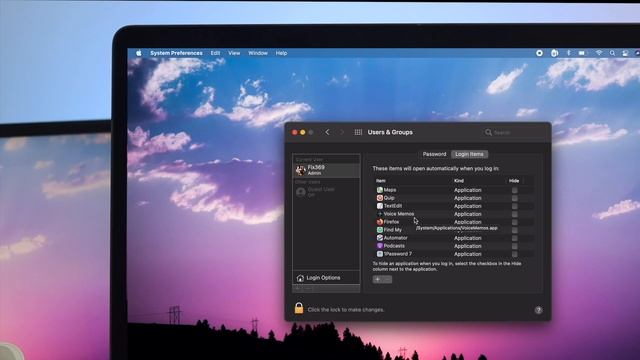The width and height of the screenshot is (640, 360).
Task: Select the Podcasts row name
Action: (x=394, y=246)
